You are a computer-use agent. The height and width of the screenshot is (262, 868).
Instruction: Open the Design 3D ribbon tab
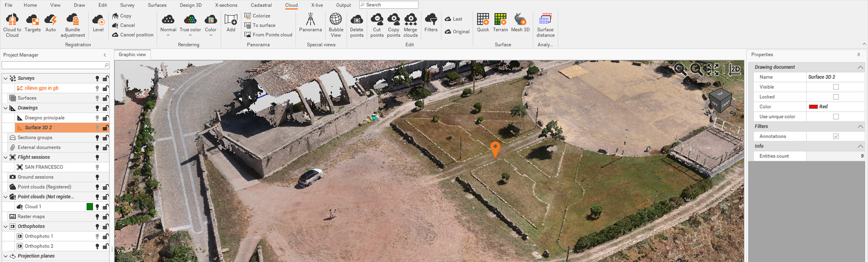point(191,5)
